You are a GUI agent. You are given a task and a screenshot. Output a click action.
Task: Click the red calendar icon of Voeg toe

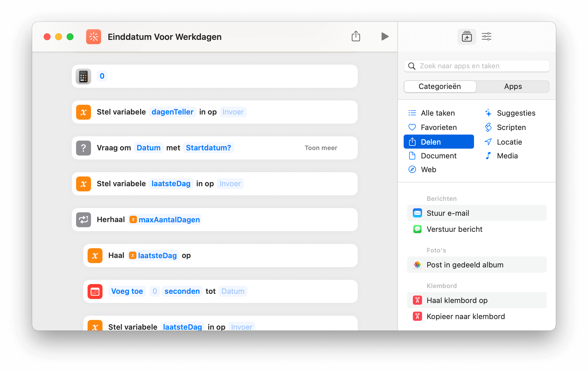pos(95,292)
